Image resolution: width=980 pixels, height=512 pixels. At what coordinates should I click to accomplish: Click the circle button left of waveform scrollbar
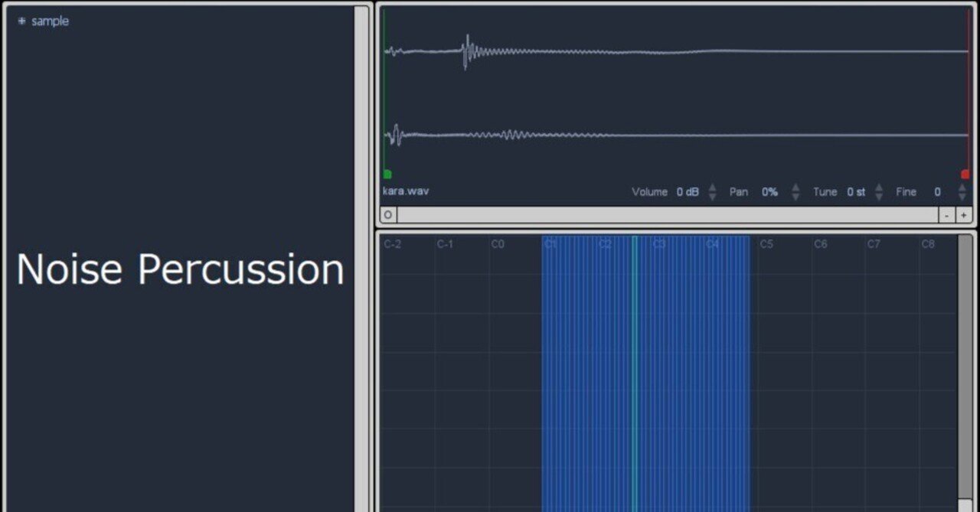[388, 215]
